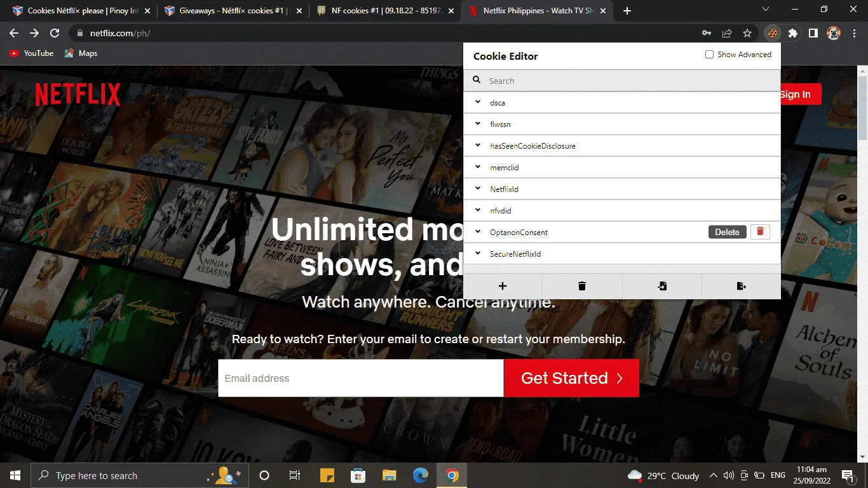
Task: Open the Maps bookmark
Action: pyautogui.click(x=81, y=53)
